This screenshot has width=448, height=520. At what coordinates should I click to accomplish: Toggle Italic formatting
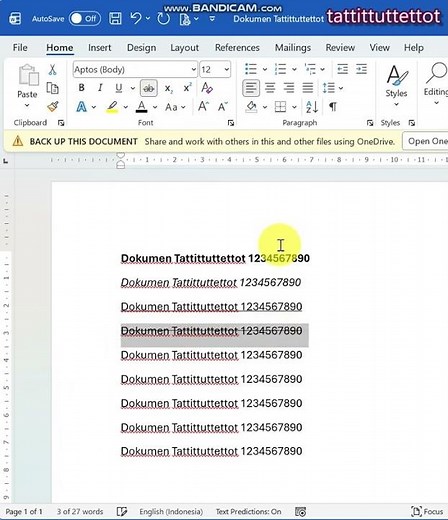(x=100, y=88)
